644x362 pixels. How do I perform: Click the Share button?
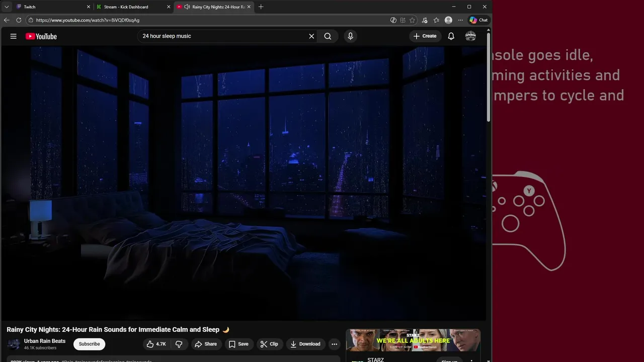tap(205, 344)
